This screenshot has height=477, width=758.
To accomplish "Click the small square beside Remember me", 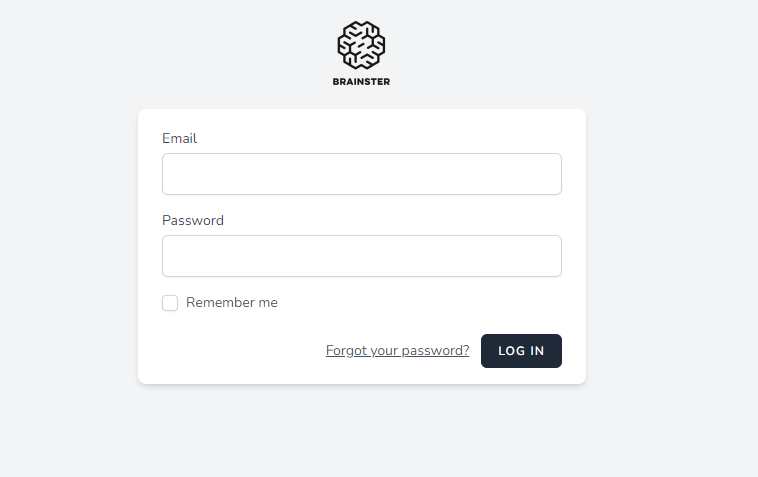I will coord(170,303).
